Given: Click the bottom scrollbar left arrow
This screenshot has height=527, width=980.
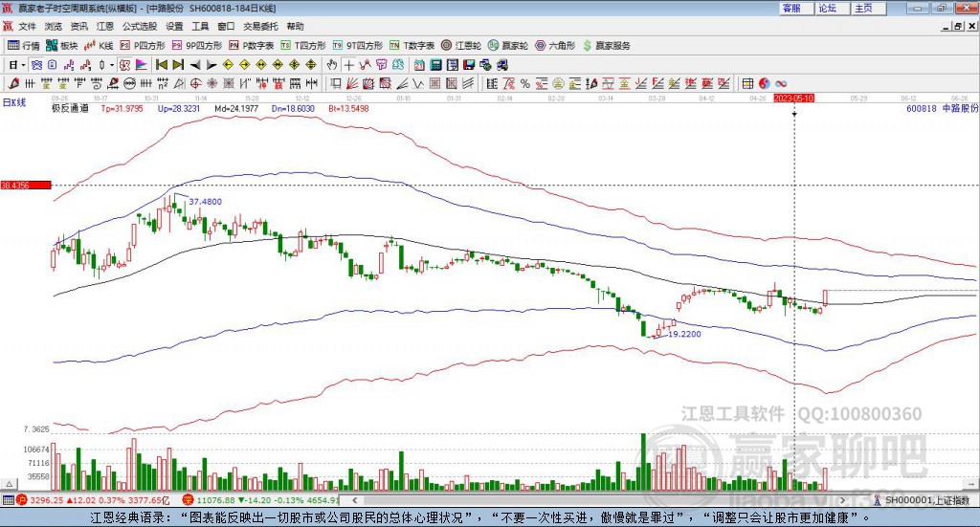Looking at the screenshot, I should click(355, 500).
